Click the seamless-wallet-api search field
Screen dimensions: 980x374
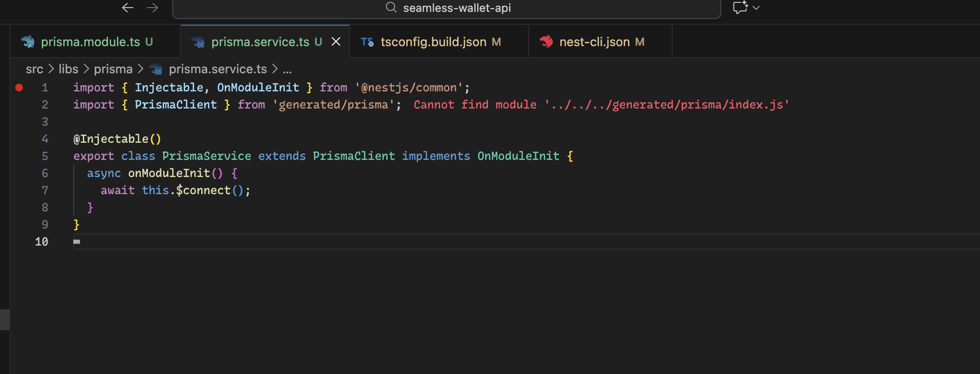tap(457, 8)
